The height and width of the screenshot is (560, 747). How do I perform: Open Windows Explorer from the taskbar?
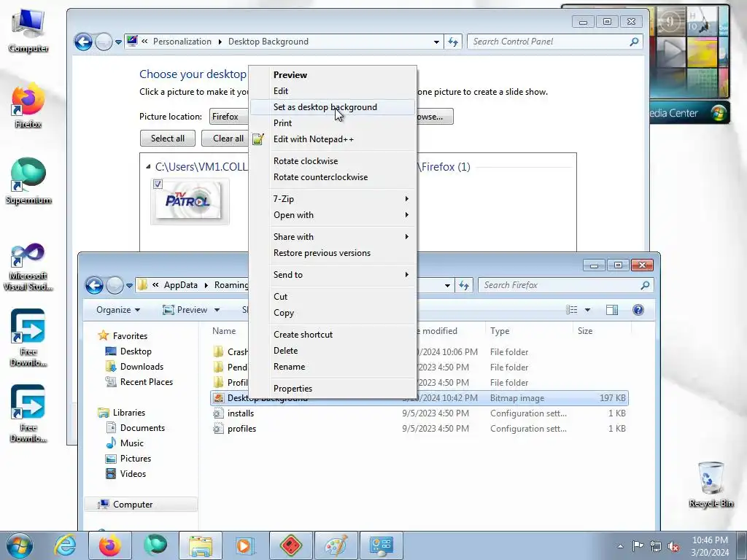(x=200, y=545)
